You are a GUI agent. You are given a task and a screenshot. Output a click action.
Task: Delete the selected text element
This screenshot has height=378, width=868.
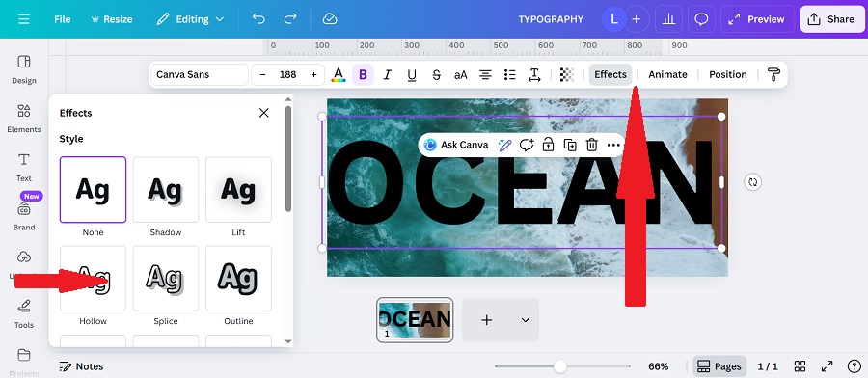(592, 145)
